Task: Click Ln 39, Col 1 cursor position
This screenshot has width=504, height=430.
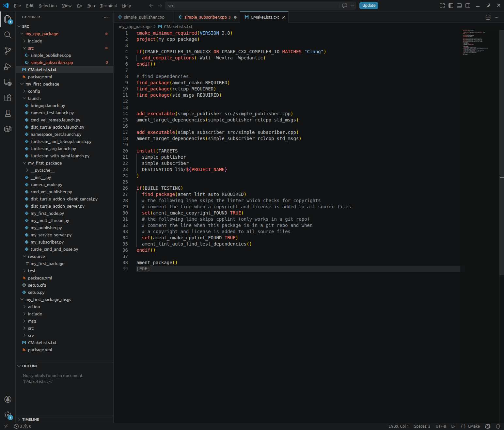Action: pos(399,426)
